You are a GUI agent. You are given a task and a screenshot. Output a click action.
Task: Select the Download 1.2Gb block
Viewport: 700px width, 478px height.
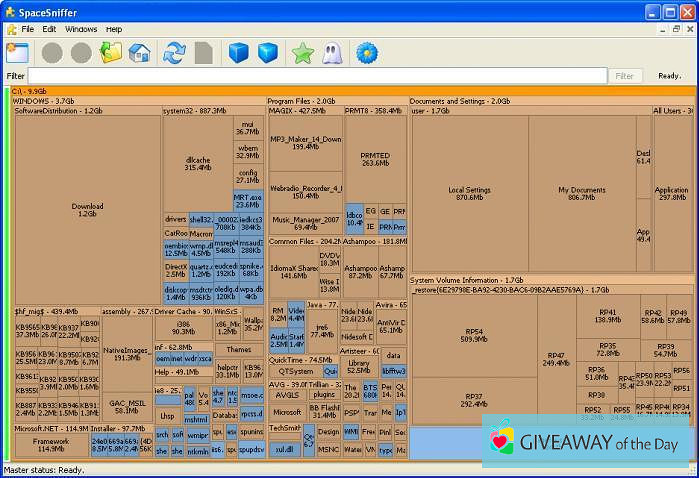(87, 210)
